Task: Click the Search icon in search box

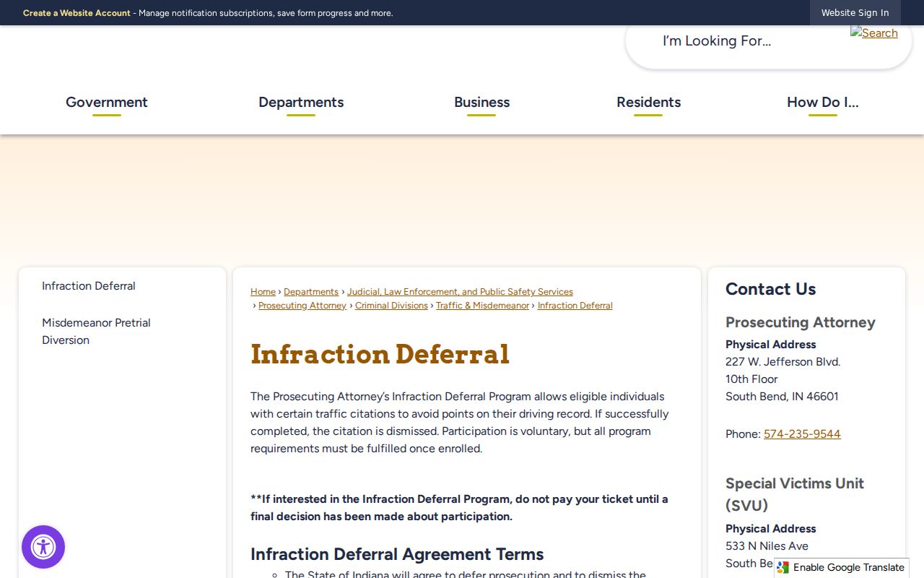Action: 873,33
